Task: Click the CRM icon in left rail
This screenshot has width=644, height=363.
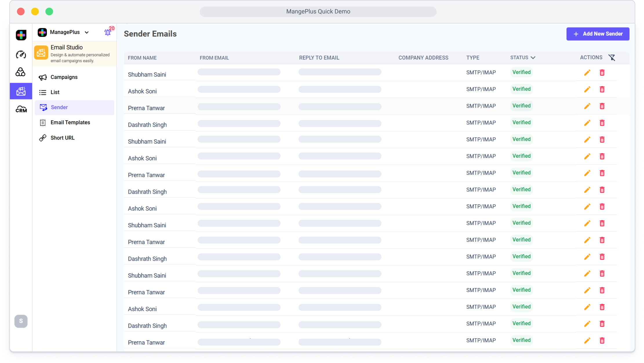Action: tap(21, 109)
